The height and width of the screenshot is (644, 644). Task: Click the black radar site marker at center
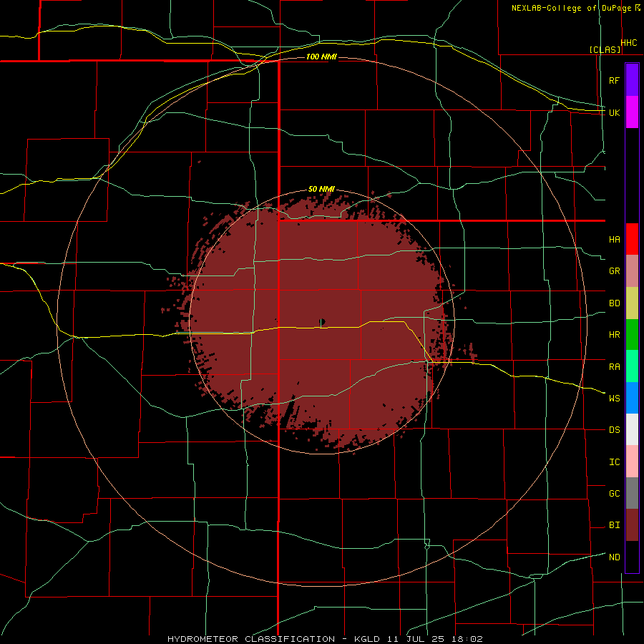pyautogui.click(x=322, y=321)
